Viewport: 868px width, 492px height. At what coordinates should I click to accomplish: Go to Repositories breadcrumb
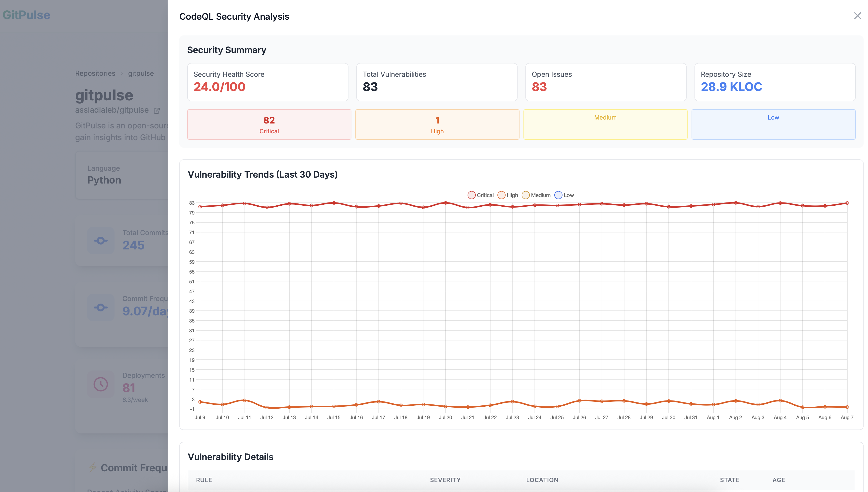[x=95, y=73]
